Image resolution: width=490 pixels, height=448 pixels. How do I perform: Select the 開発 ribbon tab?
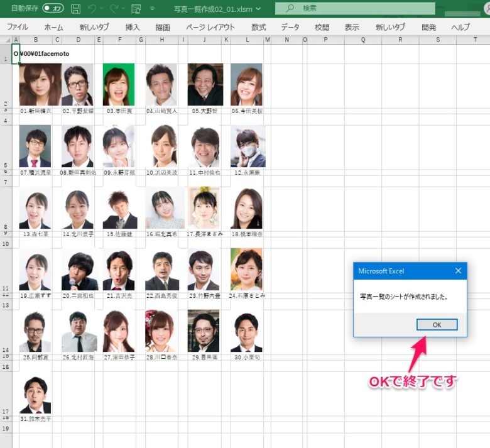429,28
